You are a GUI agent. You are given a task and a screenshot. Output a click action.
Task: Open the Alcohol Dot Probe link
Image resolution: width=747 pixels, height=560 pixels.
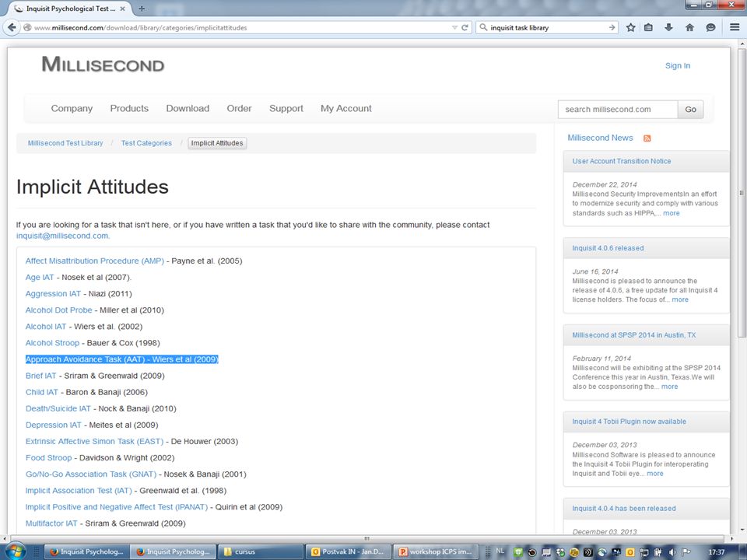coord(58,310)
